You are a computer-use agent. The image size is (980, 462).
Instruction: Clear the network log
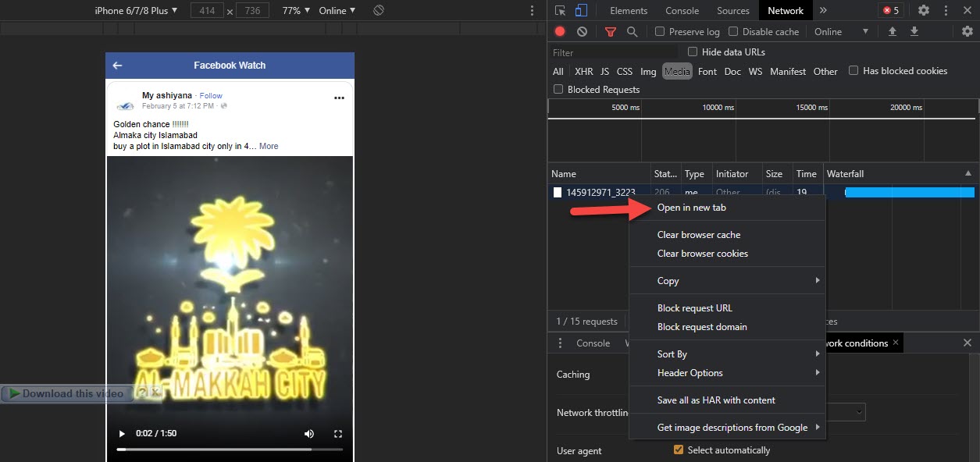click(x=582, y=32)
